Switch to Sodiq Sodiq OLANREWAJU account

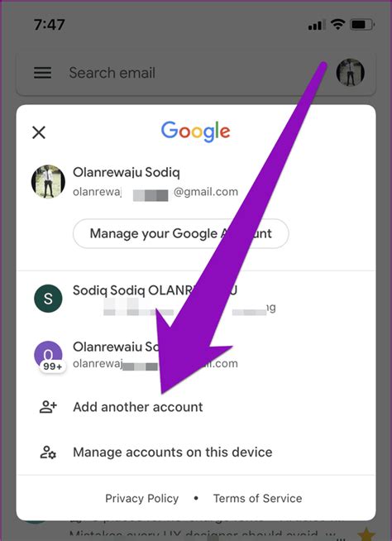point(196,299)
